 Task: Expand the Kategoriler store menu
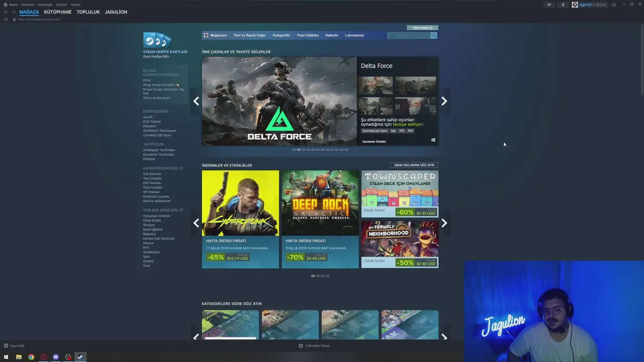[281, 35]
